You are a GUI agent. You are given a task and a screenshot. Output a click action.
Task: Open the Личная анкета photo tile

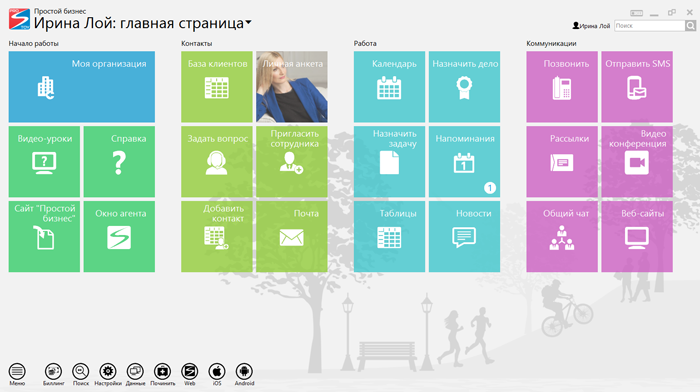click(x=292, y=87)
